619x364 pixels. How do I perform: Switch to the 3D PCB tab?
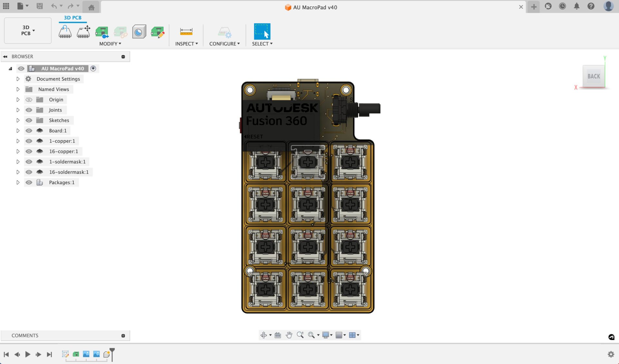(x=73, y=18)
